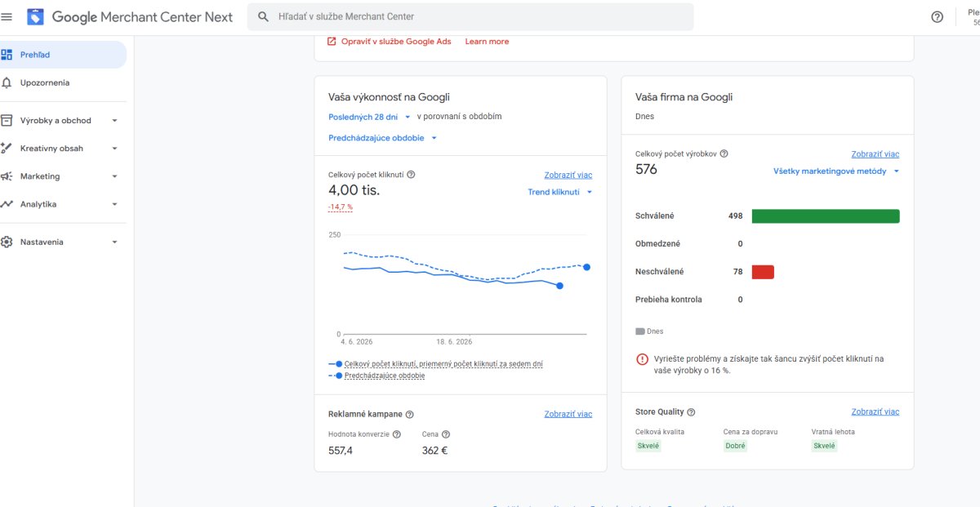Click the 362 € cost value
This screenshot has width=980, height=507.
(435, 450)
